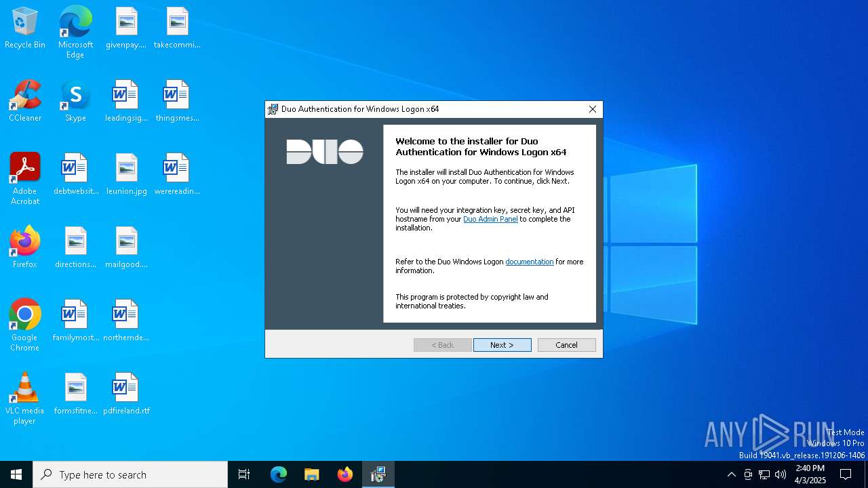Select the thingsmes Word document
The image size is (868, 488).
177,102
